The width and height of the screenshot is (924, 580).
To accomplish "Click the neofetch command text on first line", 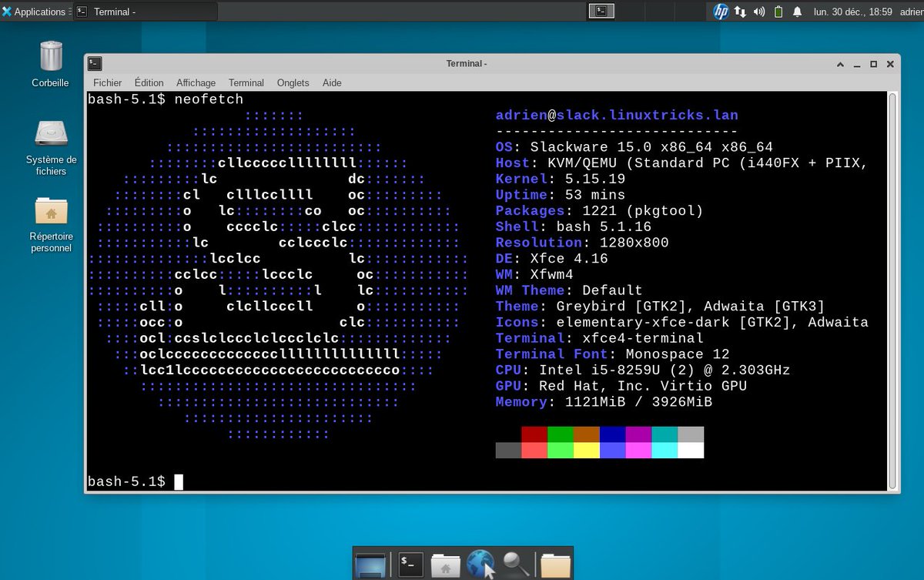I will click(209, 99).
